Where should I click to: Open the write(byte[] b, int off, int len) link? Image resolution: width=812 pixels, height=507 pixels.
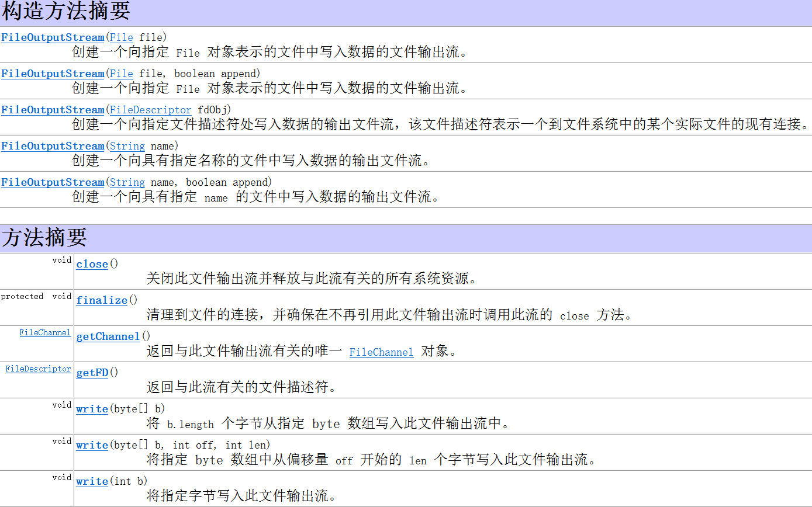[x=92, y=445]
